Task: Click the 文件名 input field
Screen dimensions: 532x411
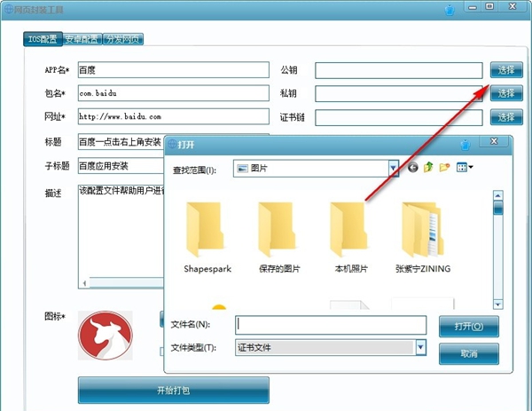Action: 331,325
